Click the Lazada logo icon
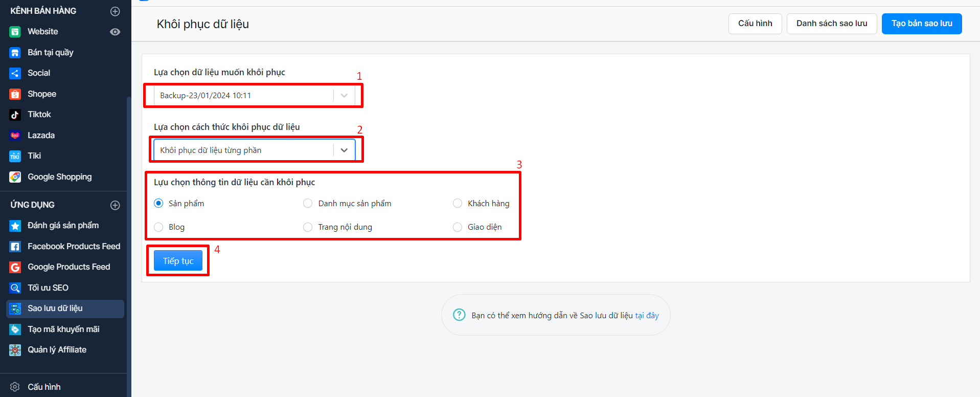Viewport: 980px width, 397px height. tap(15, 136)
